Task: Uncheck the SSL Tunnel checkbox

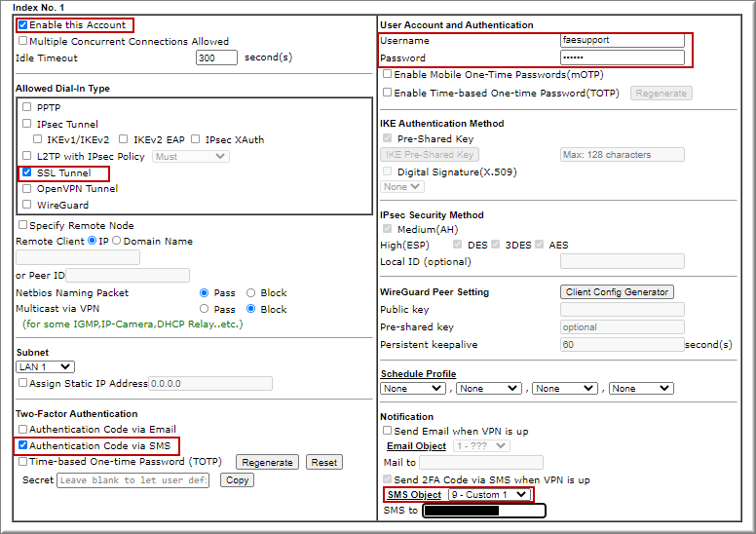Action: (x=27, y=172)
